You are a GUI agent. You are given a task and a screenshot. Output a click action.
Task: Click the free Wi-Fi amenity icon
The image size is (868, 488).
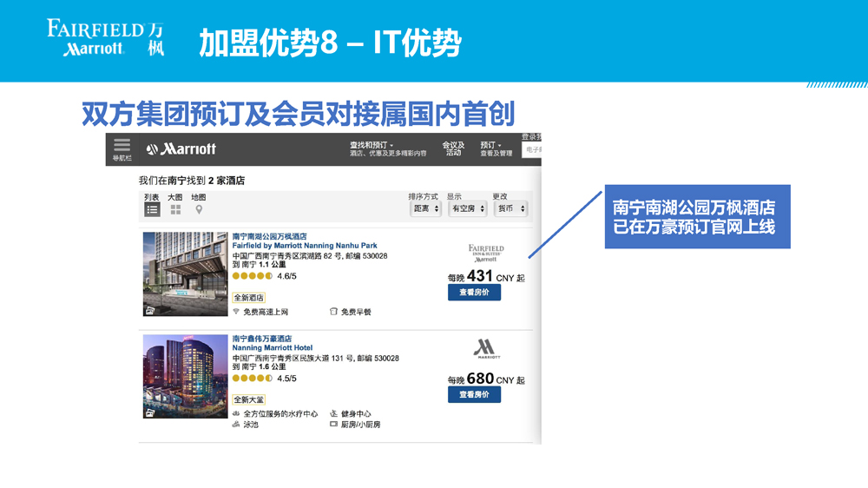[236, 312]
